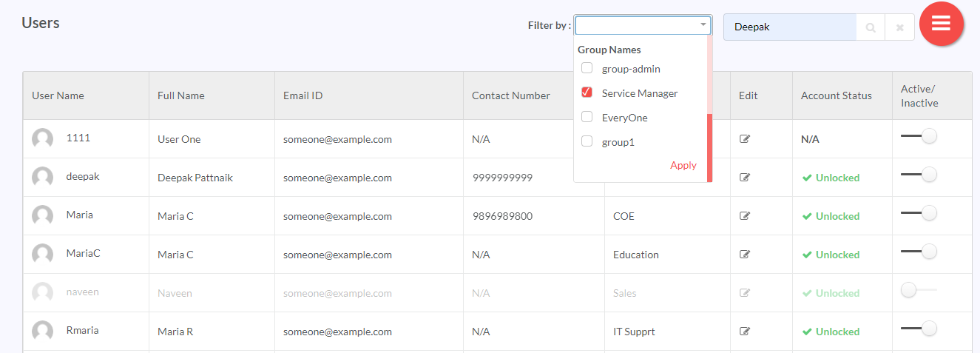Check the EveryOne group checkbox
The height and width of the screenshot is (353, 980).
click(x=587, y=117)
